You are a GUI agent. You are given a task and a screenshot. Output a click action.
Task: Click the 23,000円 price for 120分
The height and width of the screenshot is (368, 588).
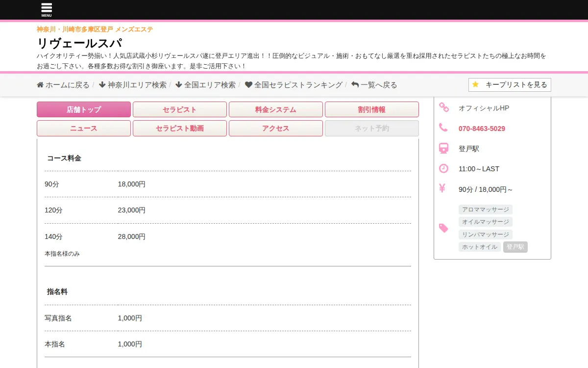pos(132,210)
